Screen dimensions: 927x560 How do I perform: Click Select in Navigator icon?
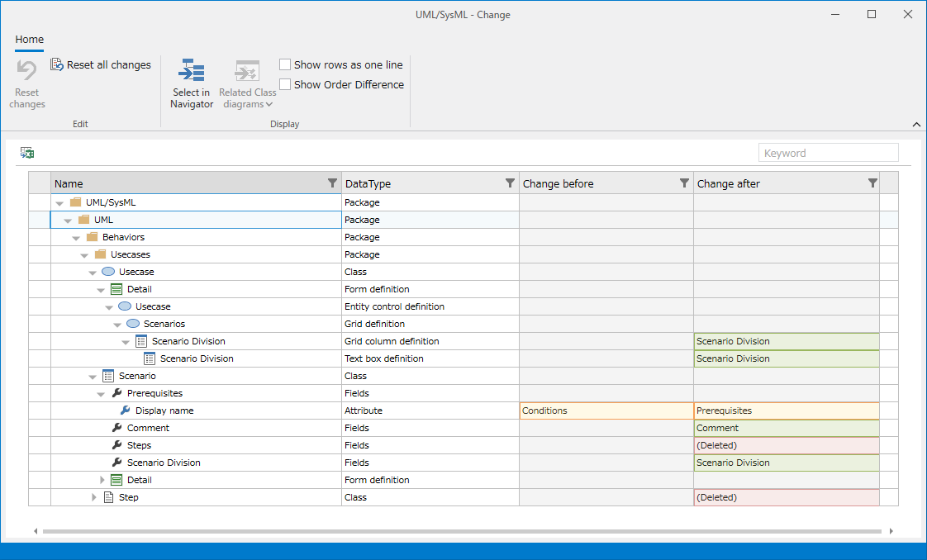(x=191, y=70)
